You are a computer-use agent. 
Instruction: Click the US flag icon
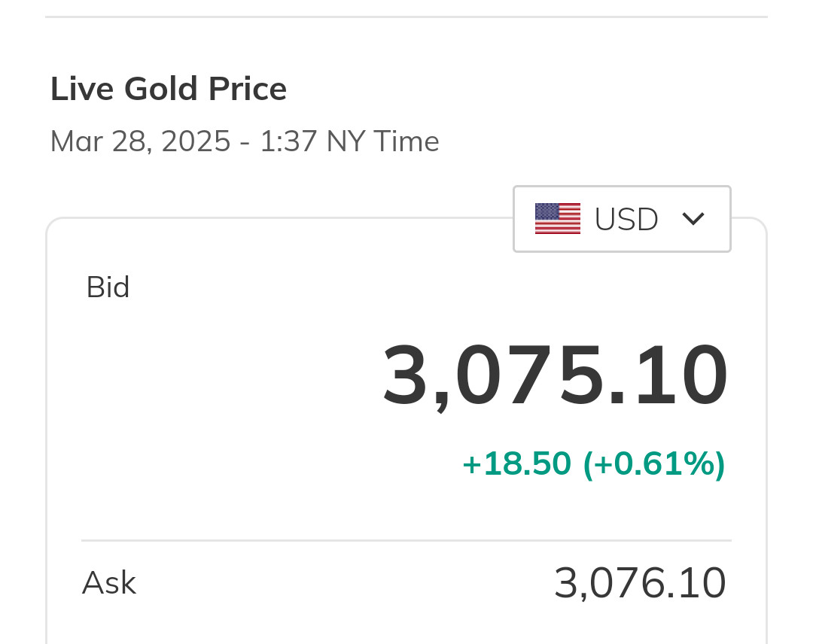[557, 219]
